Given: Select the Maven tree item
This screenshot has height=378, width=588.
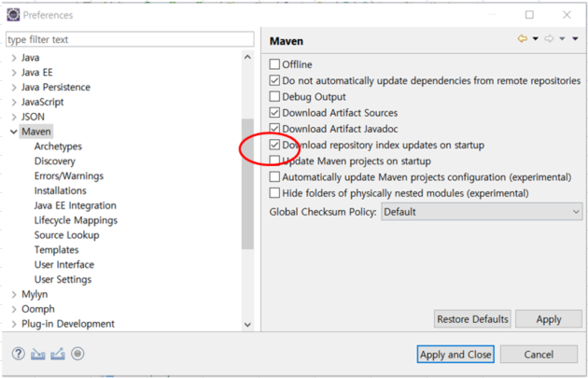Looking at the screenshot, I should pyautogui.click(x=36, y=132).
